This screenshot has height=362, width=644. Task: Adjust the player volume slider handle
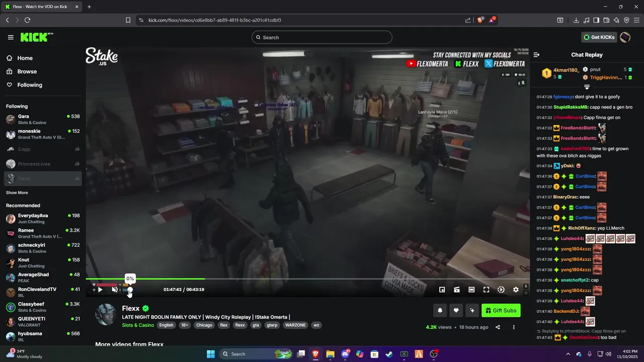tap(130, 290)
